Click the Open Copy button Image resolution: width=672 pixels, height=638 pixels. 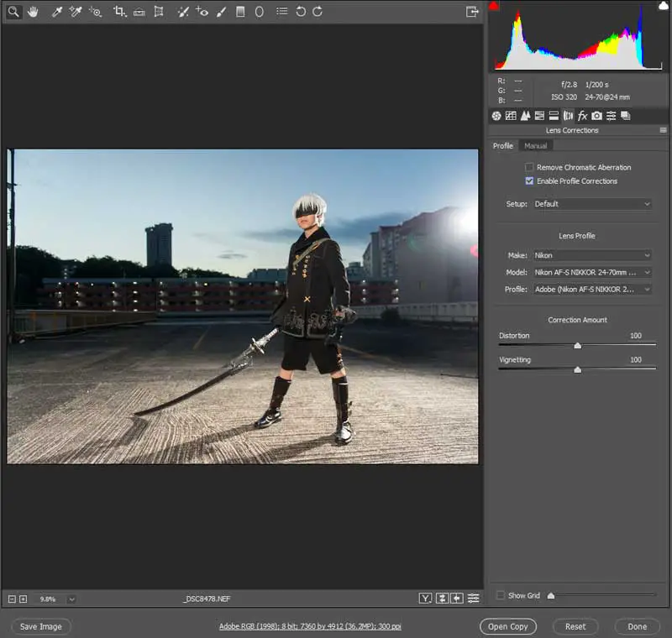pos(508,626)
